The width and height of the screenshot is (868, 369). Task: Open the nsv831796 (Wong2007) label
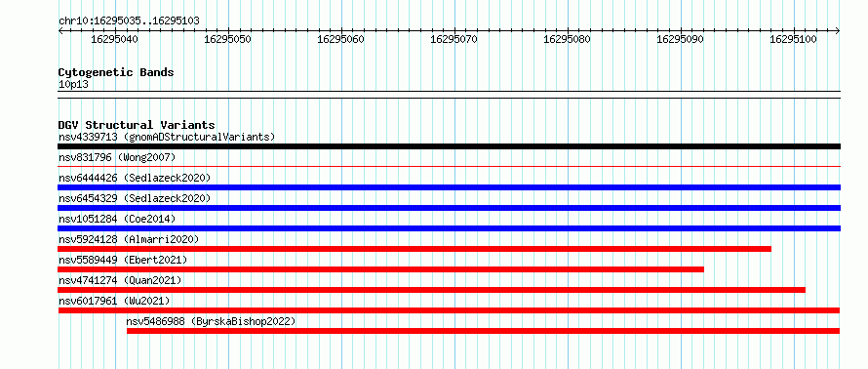(117, 157)
